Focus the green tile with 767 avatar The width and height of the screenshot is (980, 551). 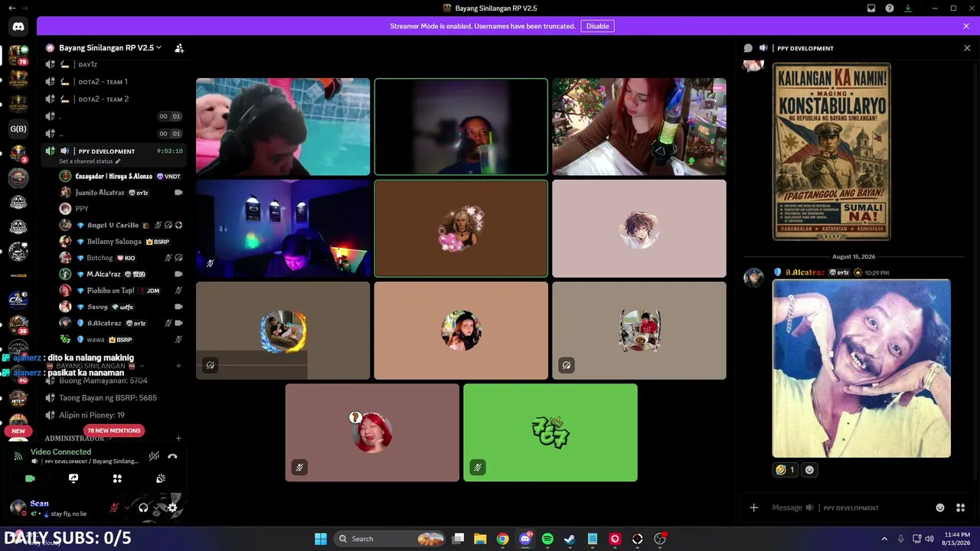550,432
